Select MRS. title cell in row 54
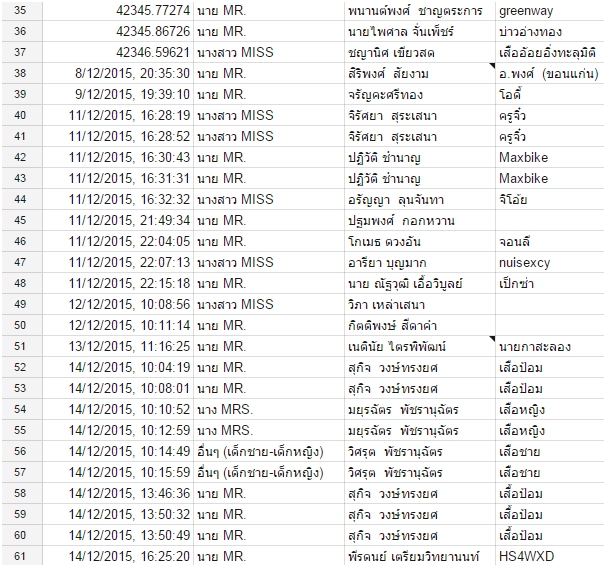606x567 pixels. point(269,409)
